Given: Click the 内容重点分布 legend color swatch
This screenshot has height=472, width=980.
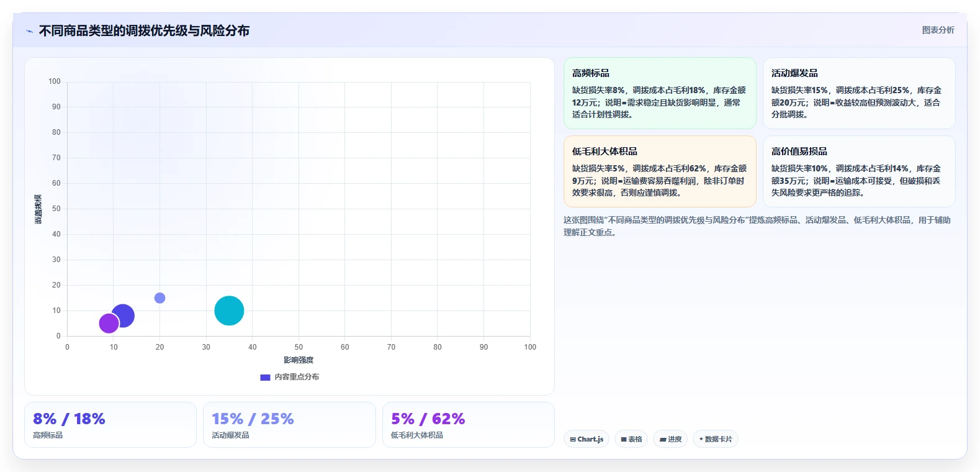Looking at the screenshot, I should tap(265, 377).
